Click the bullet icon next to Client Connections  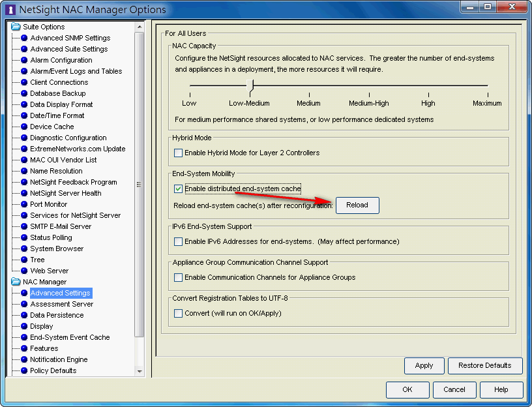(24, 82)
